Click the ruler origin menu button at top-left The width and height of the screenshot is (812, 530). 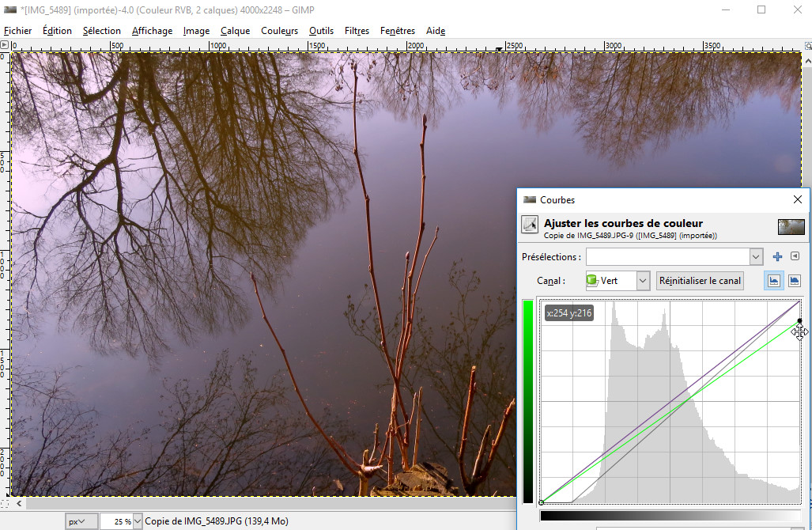pyautogui.click(x=6, y=46)
